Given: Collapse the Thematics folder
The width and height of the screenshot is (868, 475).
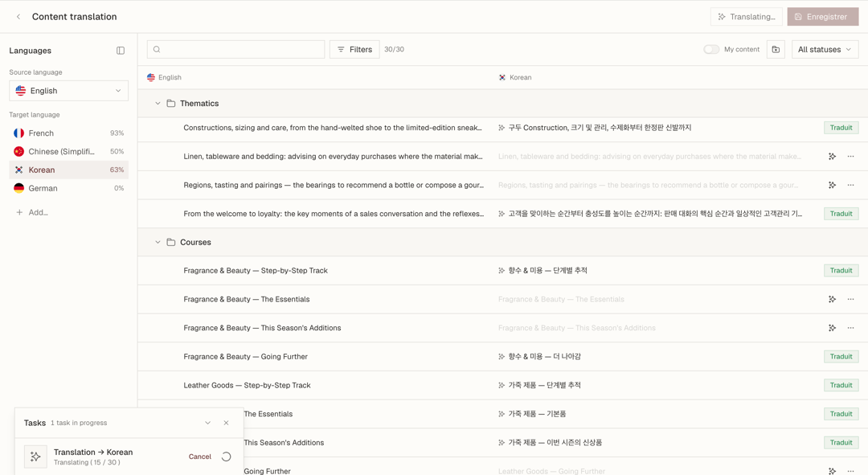Looking at the screenshot, I should 158,104.
